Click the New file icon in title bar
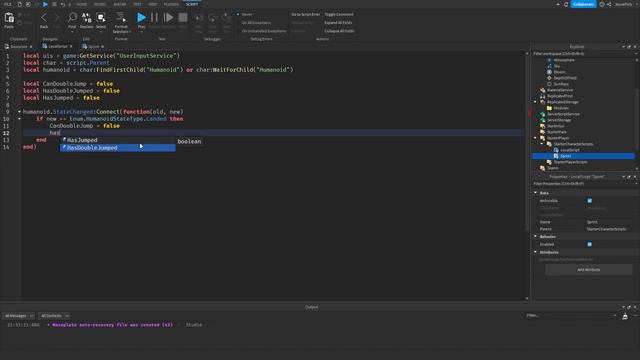640x360 pixels. tap(19, 4)
